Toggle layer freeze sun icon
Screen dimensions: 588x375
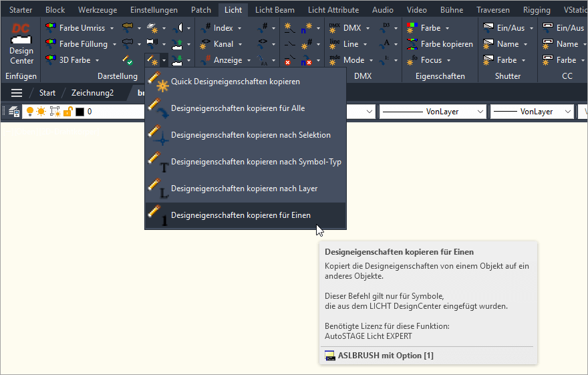41,112
